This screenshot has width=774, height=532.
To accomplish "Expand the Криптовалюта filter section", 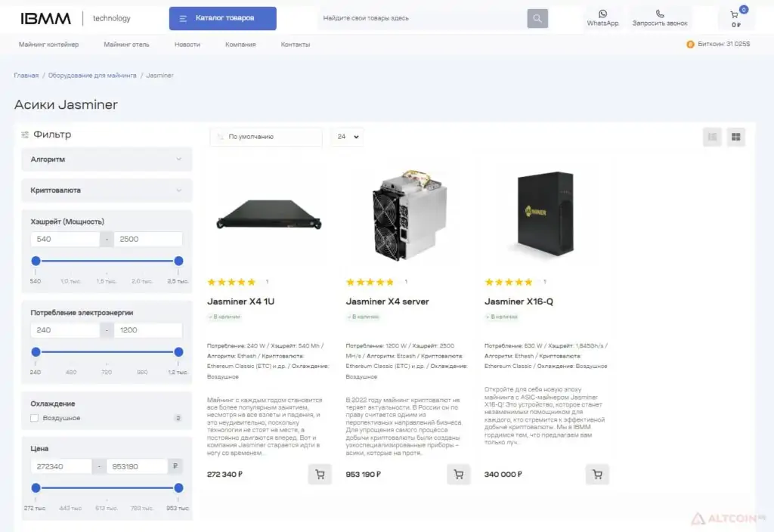I will coord(107,190).
